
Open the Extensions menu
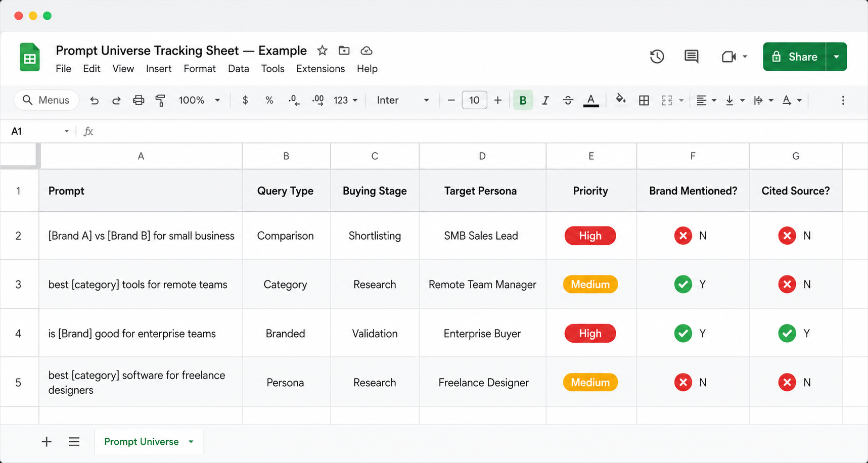tap(321, 69)
